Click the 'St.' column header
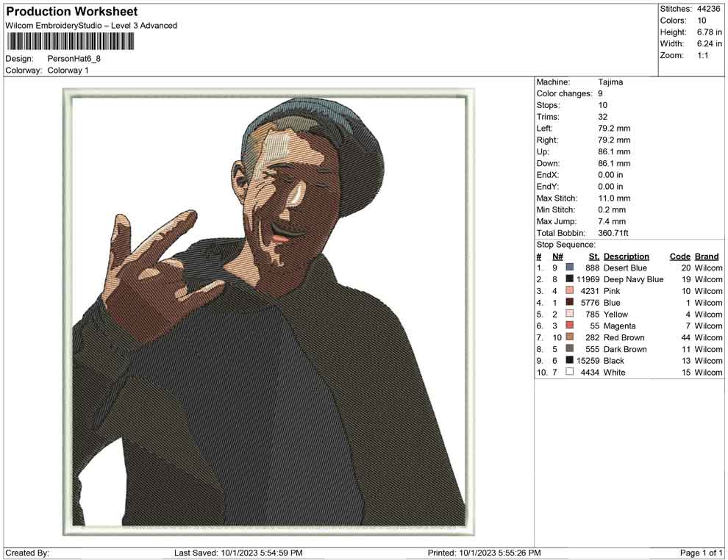Viewport: 728px width, 560px height. 594,256
